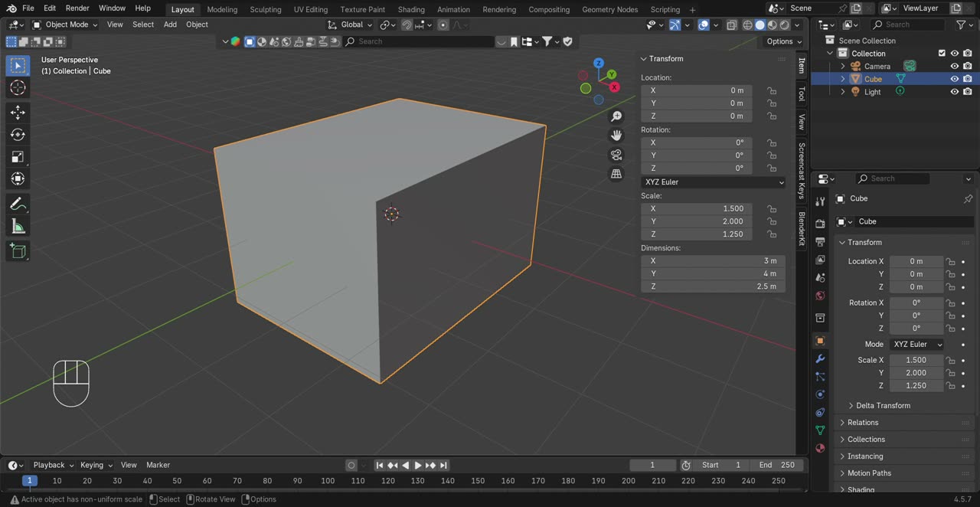Pick the Measure ruler tool
The width and height of the screenshot is (980, 507).
(x=18, y=227)
